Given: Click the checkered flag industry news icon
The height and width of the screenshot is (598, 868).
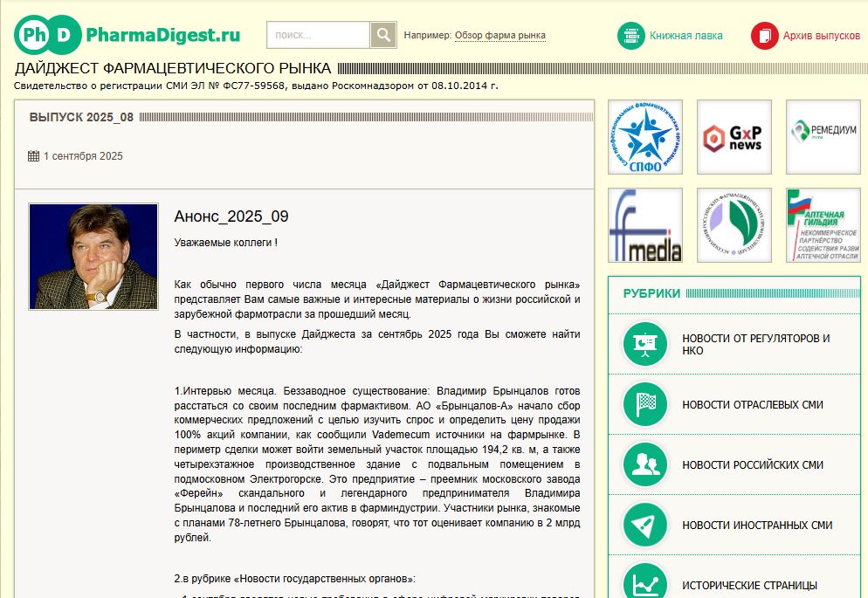Looking at the screenshot, I should pyautogui.click(x=645, y=405).
